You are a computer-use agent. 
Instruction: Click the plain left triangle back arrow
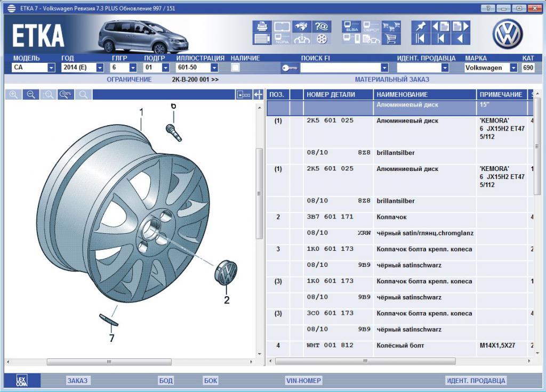click(461, 38)
